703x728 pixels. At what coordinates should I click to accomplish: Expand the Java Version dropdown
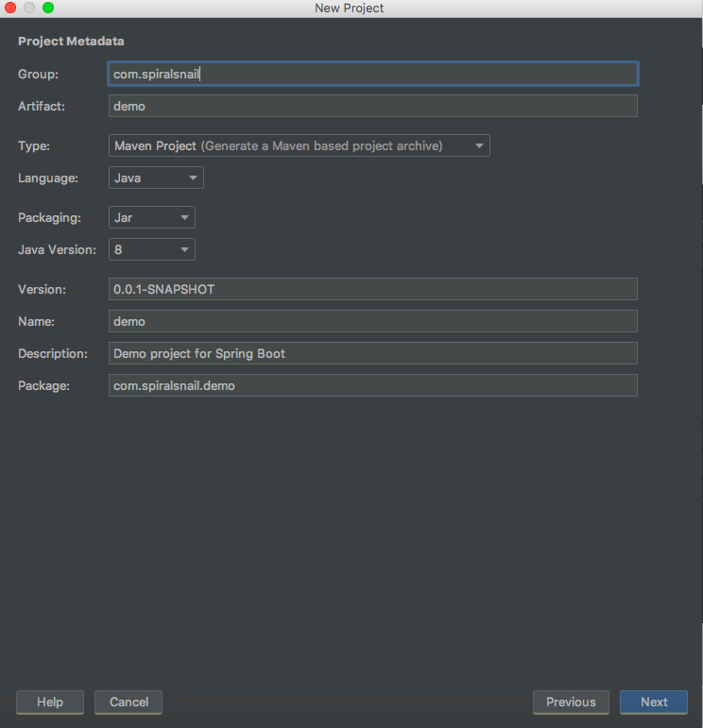pos(151,249)
